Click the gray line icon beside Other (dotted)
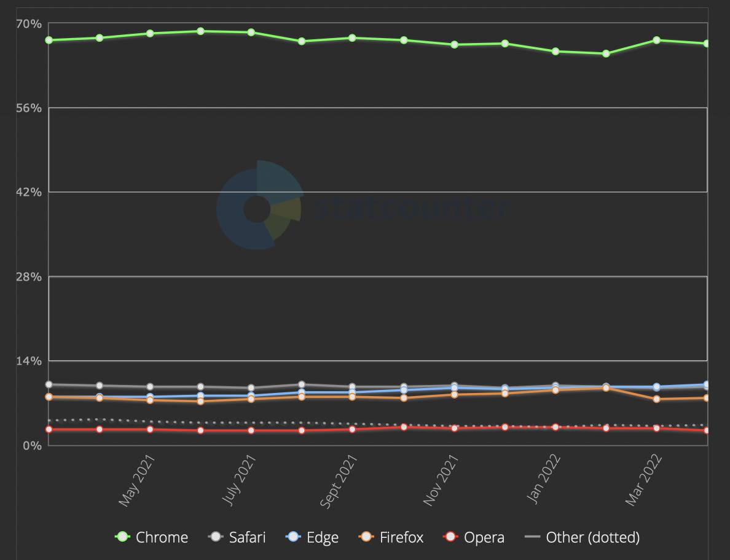 click(x=533, y=537)
